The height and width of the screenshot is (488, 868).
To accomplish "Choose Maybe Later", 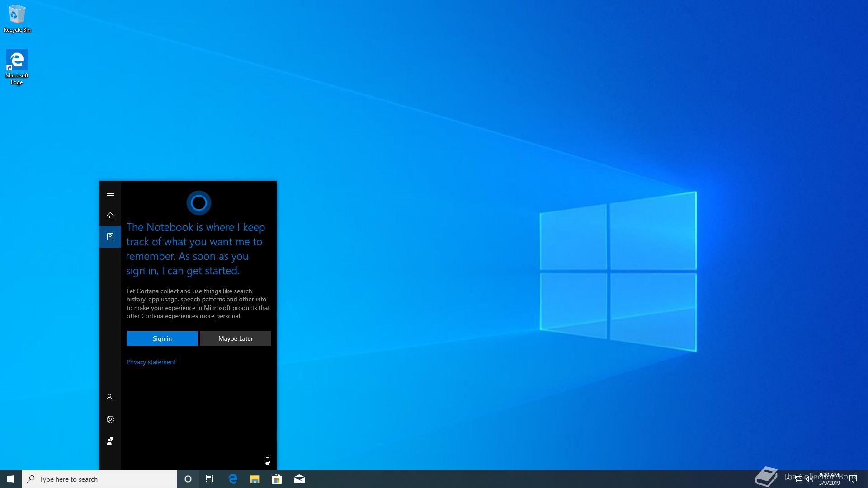I will point(236,338).
